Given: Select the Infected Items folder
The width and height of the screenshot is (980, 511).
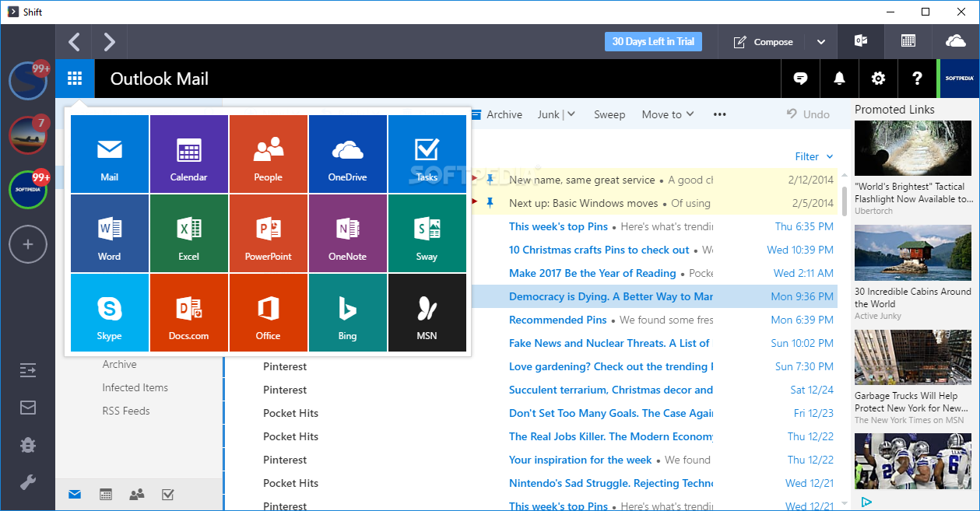Looking at the screenshot, I should 135,387.
